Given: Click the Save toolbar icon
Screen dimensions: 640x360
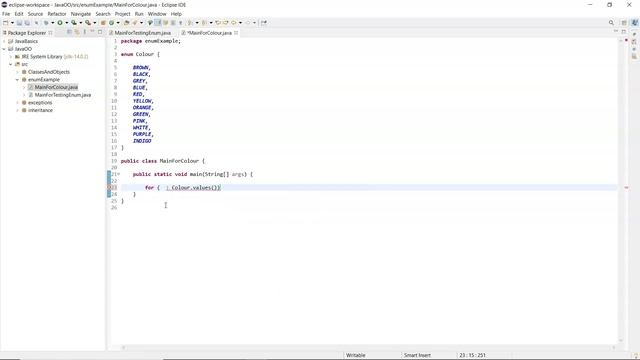Looking at the screenshot, I should (19, 23).
